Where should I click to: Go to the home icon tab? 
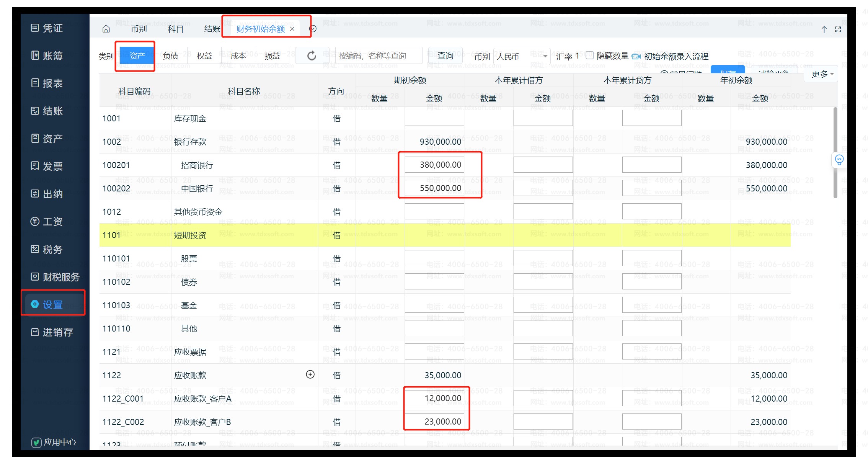point(106,29)
